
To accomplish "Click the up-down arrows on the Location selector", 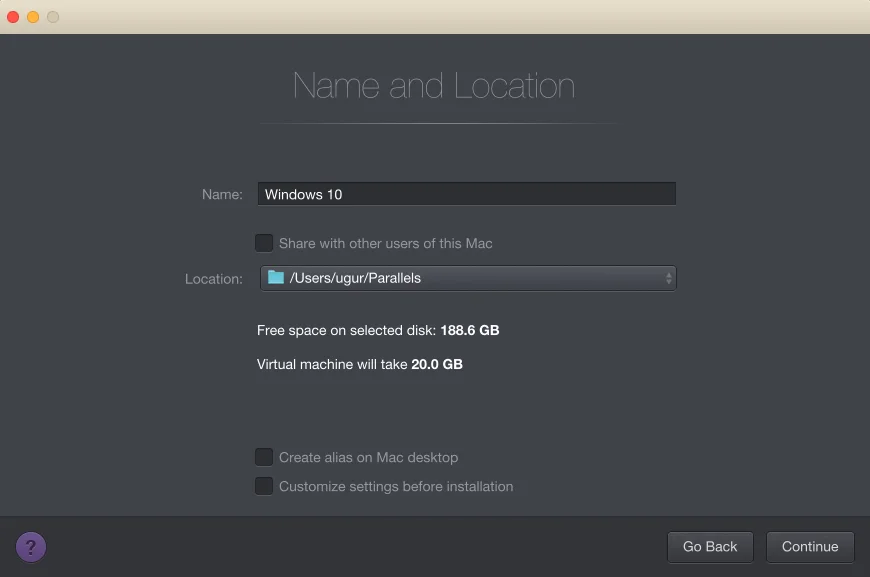I will click(668, 278).
